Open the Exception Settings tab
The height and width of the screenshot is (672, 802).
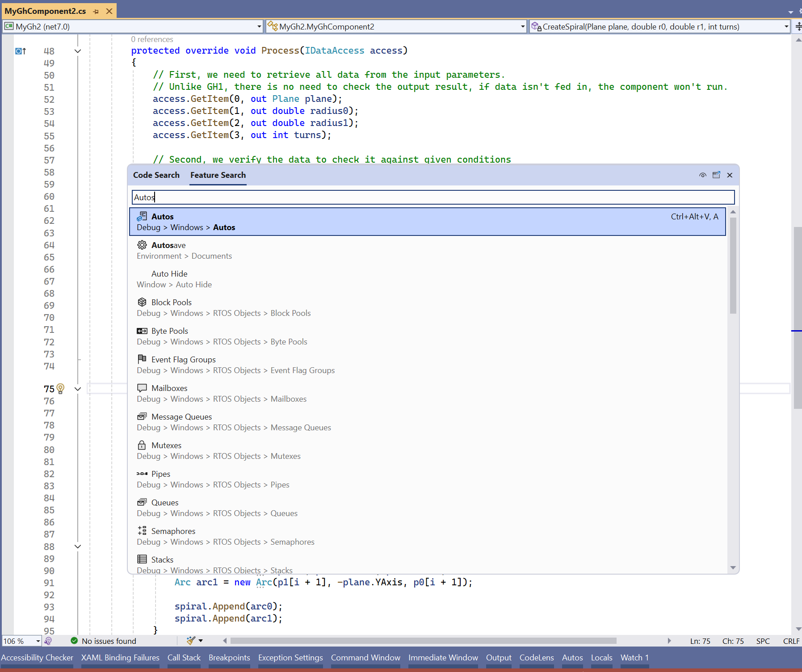click(x=290, y=658)
